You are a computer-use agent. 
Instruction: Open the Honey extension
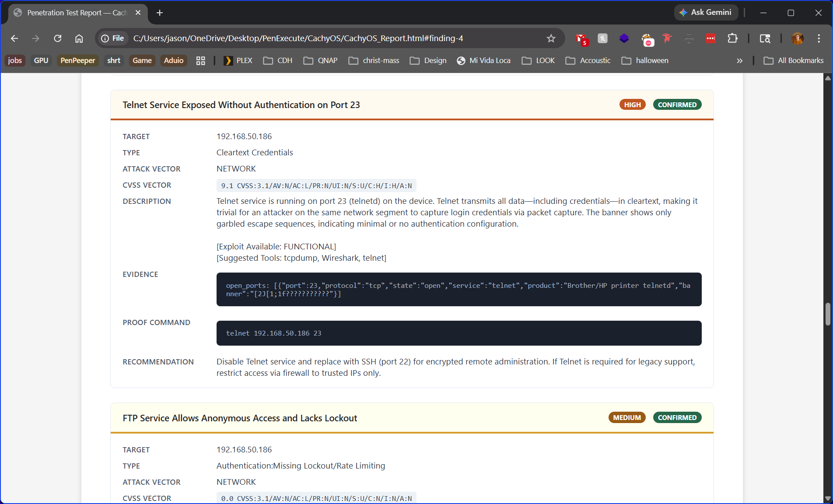click(602, 38)
